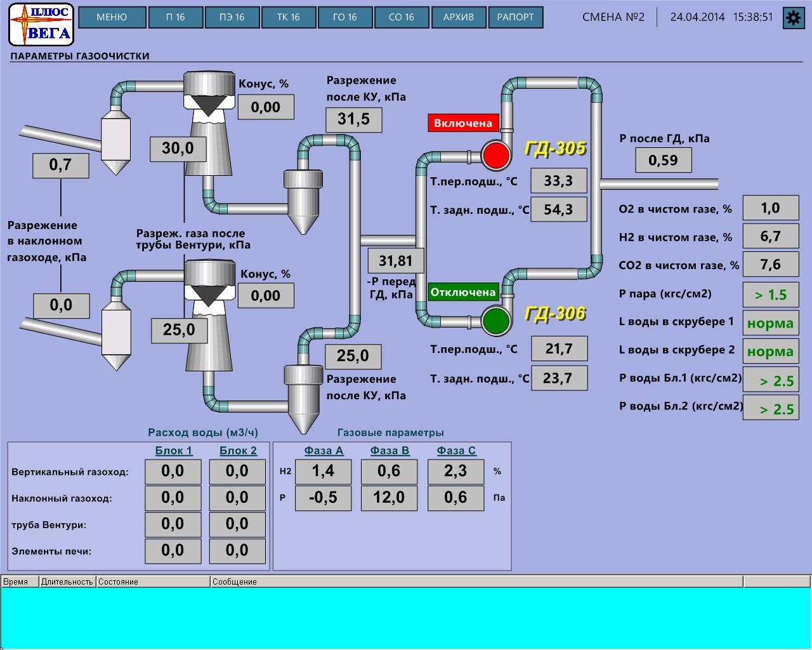Click the 'Сообщение' column header in alarm list
812x650 pixels.
[x=476, y=581]
